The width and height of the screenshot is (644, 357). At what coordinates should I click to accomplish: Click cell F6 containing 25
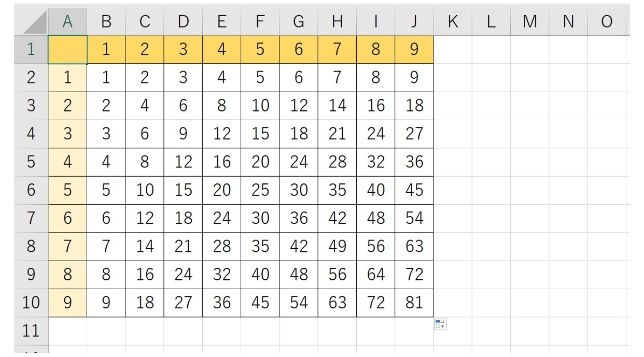click(x=260, y=190)
